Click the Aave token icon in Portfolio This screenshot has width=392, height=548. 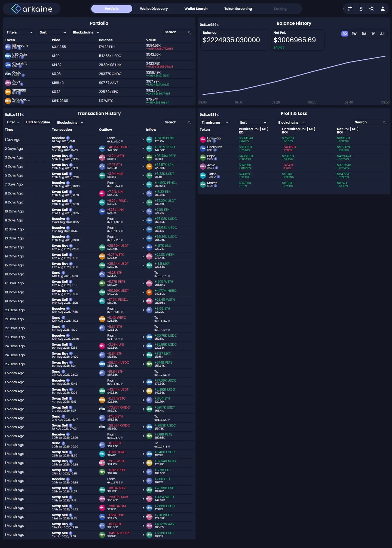(x=8, y=83)
